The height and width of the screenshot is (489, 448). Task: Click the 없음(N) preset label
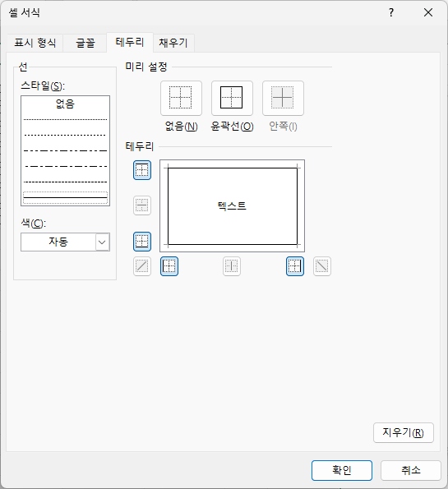point(182,127)
